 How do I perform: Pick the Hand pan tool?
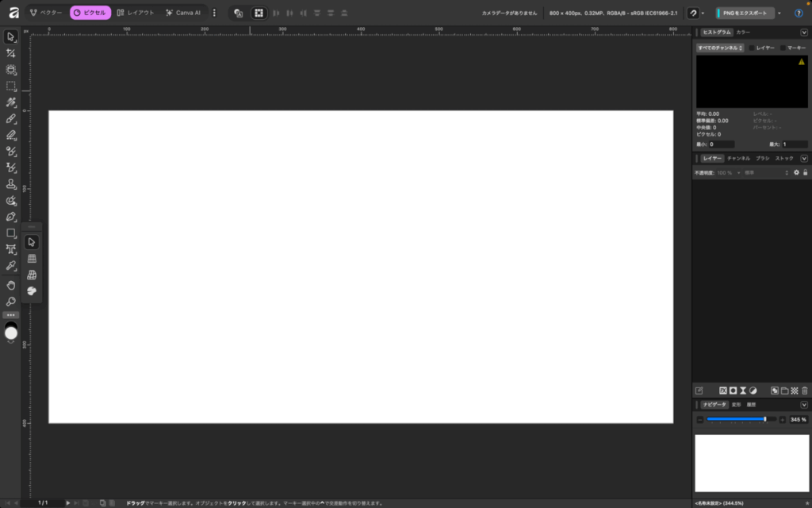tap(11, 284)
